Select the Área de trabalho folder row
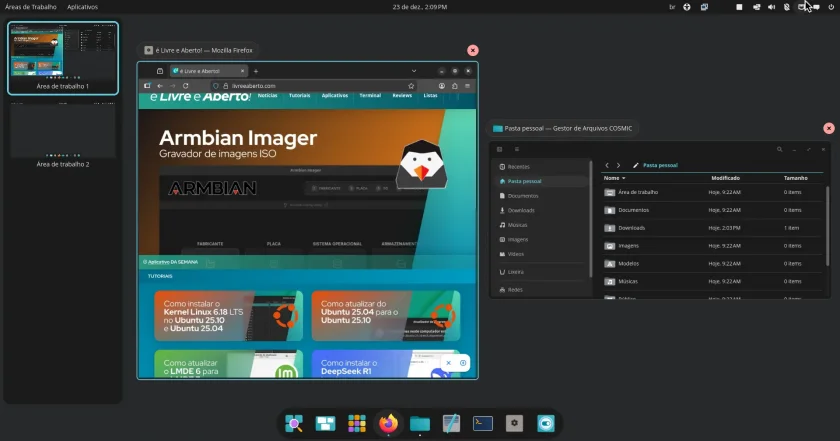Viewport: 840px width, 441px height. point(711,192)
